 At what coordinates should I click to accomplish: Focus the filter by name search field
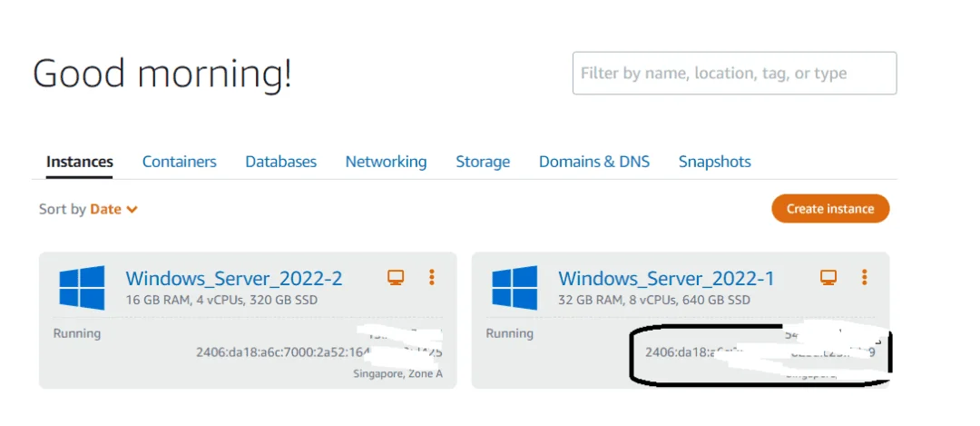click(x=734, y=74)
